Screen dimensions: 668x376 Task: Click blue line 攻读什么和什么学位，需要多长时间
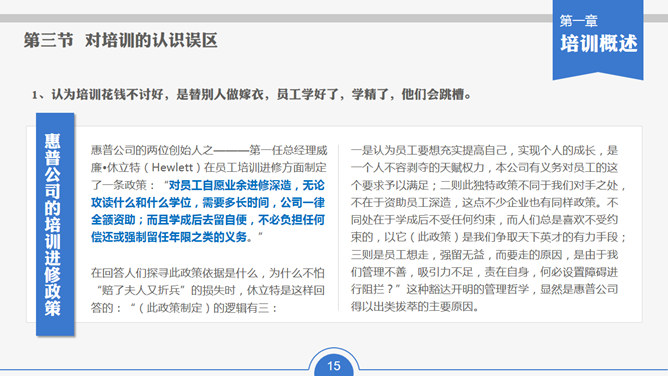pos(207,203)
